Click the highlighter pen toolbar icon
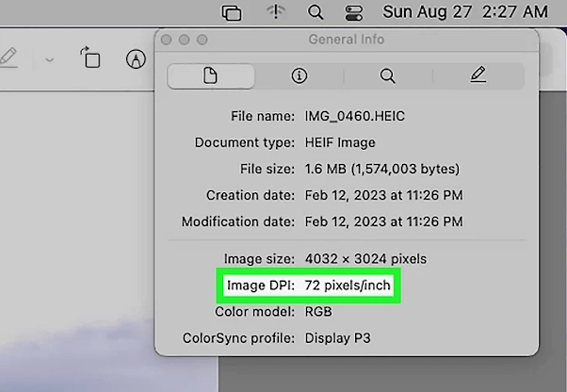 (x=8, y=58)
